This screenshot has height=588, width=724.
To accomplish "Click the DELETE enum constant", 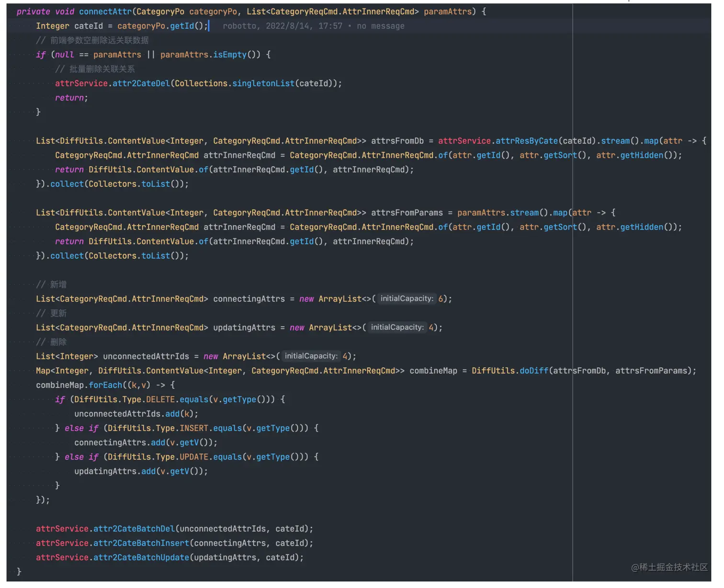I will point(160,399).
